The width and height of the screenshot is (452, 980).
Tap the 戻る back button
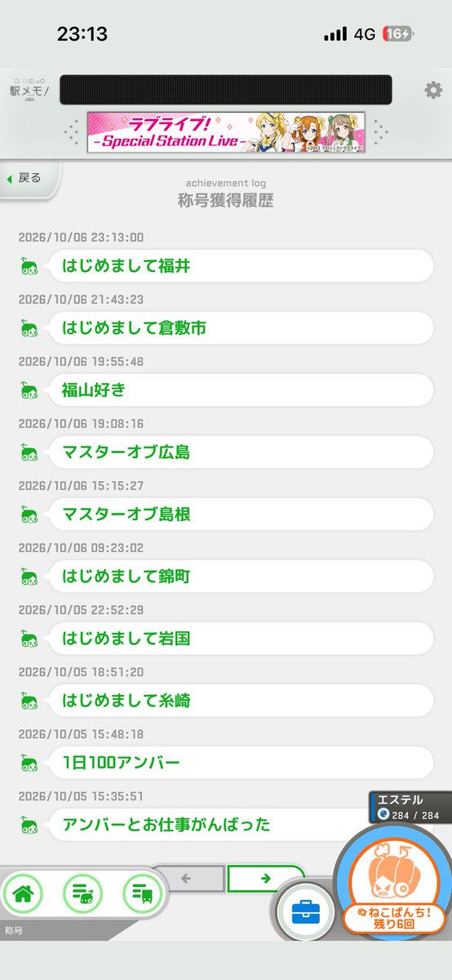pos(27,177)
